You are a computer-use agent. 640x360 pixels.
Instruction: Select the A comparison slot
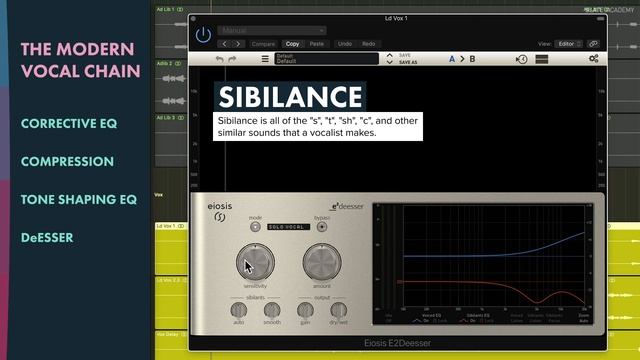pos(452,59)
